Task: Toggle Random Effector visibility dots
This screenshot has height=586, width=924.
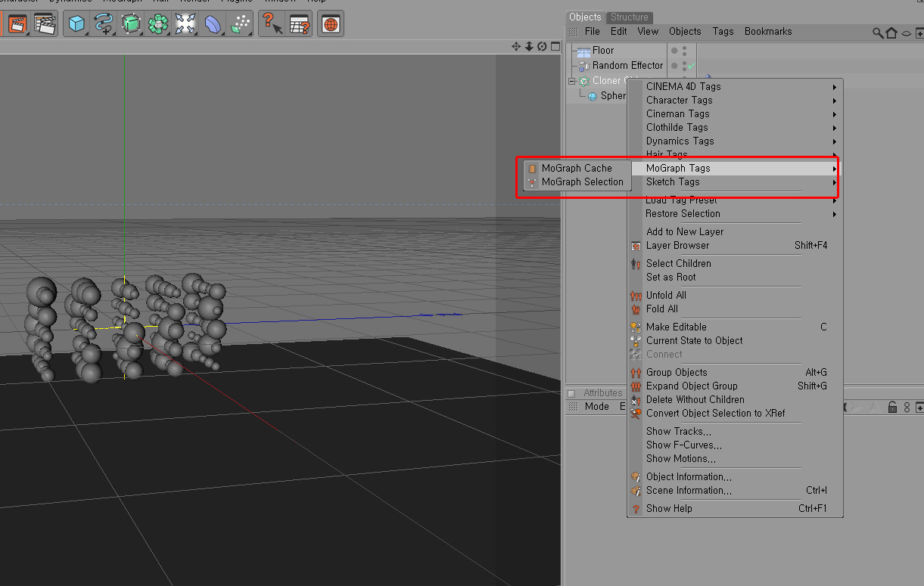Action: pos(685,66)
